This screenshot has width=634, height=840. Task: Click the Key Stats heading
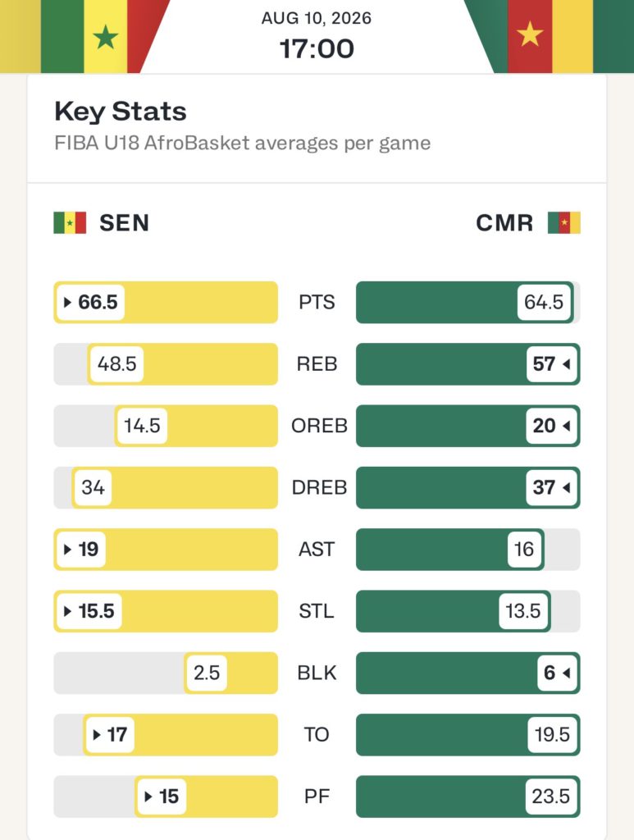click(x=121, y=112)
